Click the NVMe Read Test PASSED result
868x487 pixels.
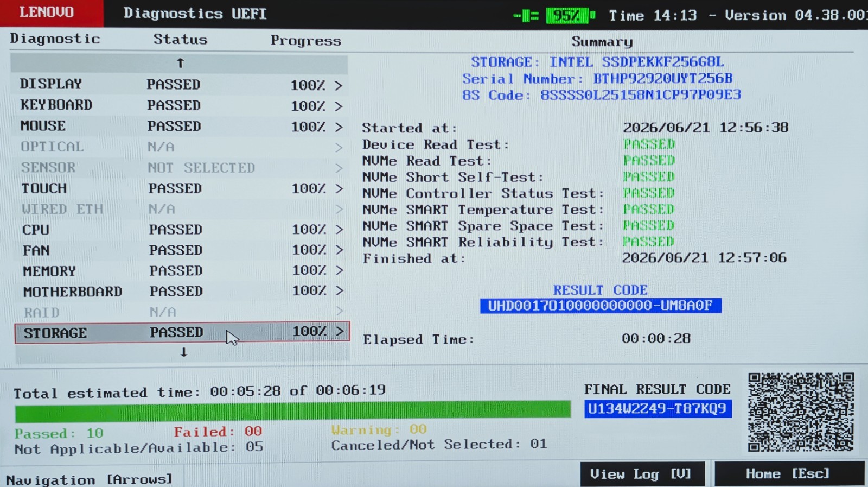point(649,161)
